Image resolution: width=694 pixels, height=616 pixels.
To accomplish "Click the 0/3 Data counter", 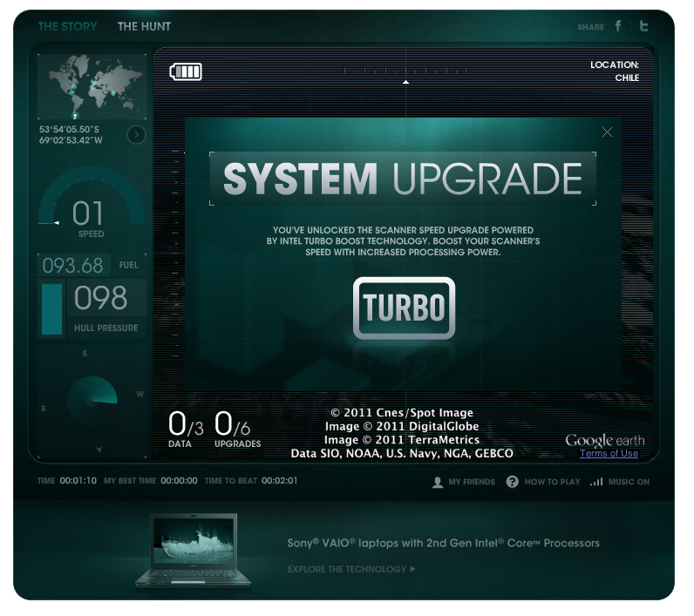I will click(x=186, y=429).
